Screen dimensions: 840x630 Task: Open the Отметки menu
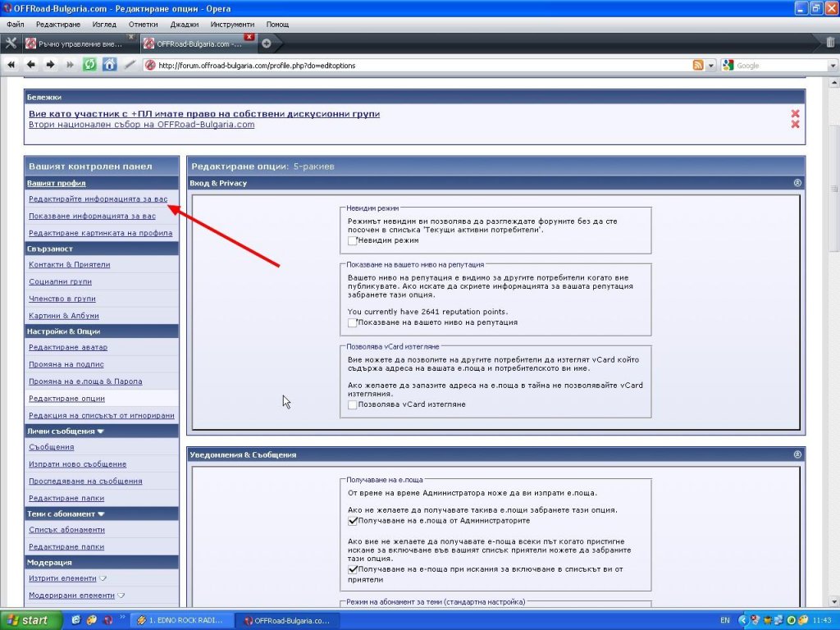click(x=143, y=24)
